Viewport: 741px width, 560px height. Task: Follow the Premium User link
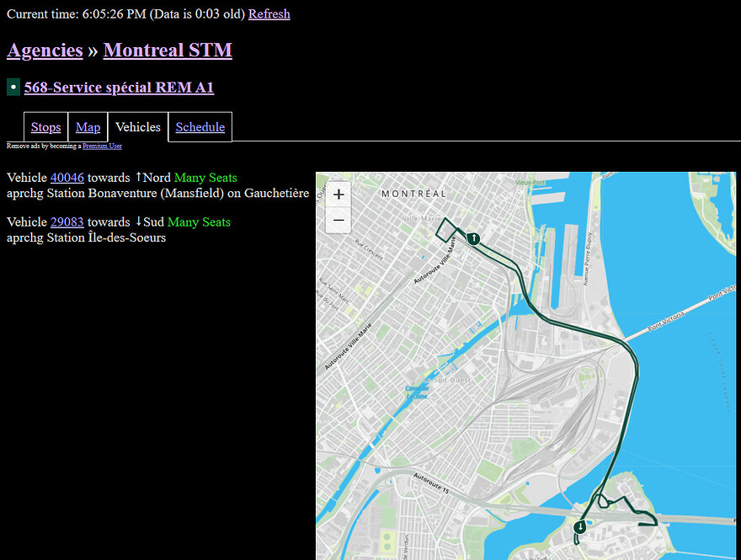pos(102,146)
